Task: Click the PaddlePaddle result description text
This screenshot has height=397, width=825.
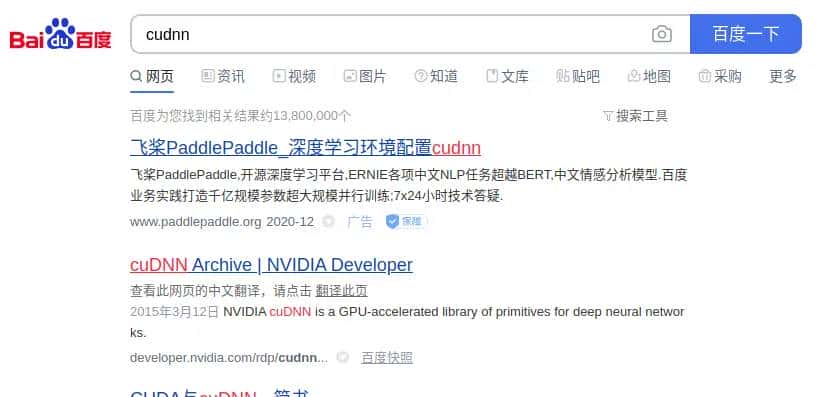Action: click(x=409, y=186)
